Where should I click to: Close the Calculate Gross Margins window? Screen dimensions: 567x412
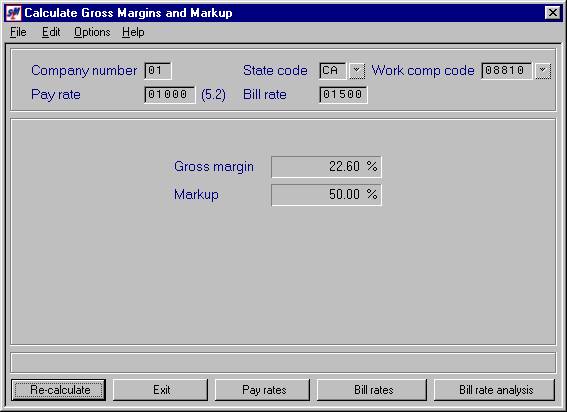[x=552, y=13]
